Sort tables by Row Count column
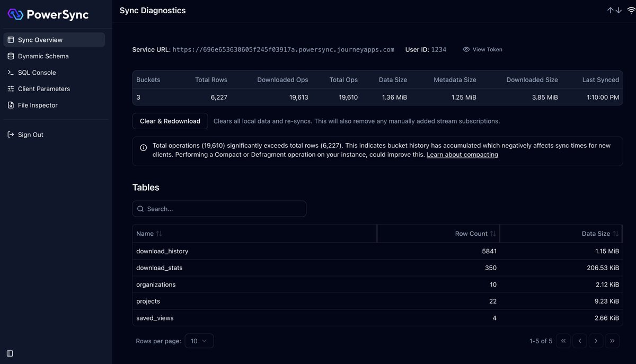The height and width of the screenshot is (364, 636). [475, 234]
